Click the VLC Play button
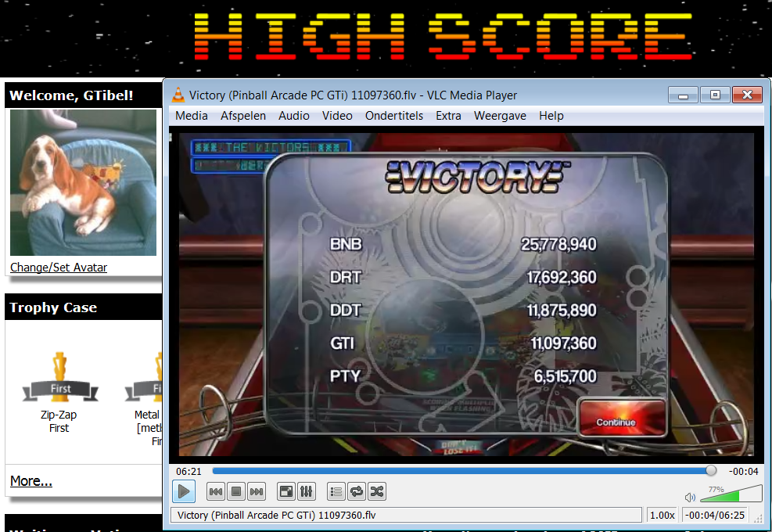The width and height of the screenshot is (772, 532). (x=184, y=491)
